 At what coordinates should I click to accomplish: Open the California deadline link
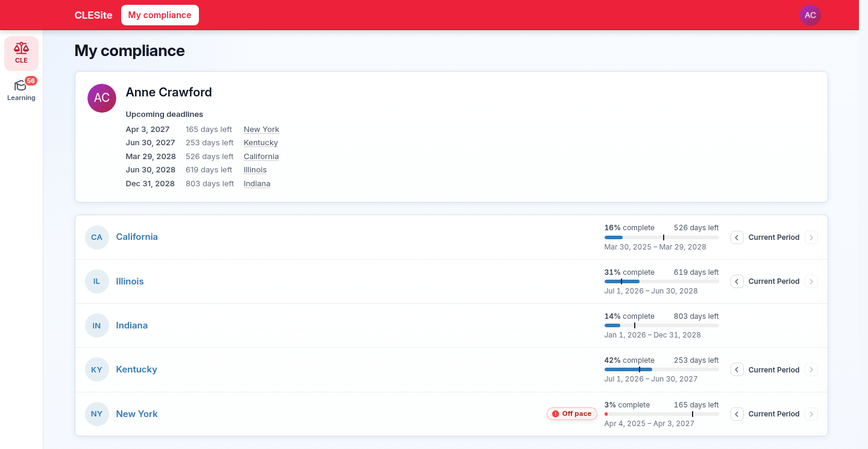261,157
